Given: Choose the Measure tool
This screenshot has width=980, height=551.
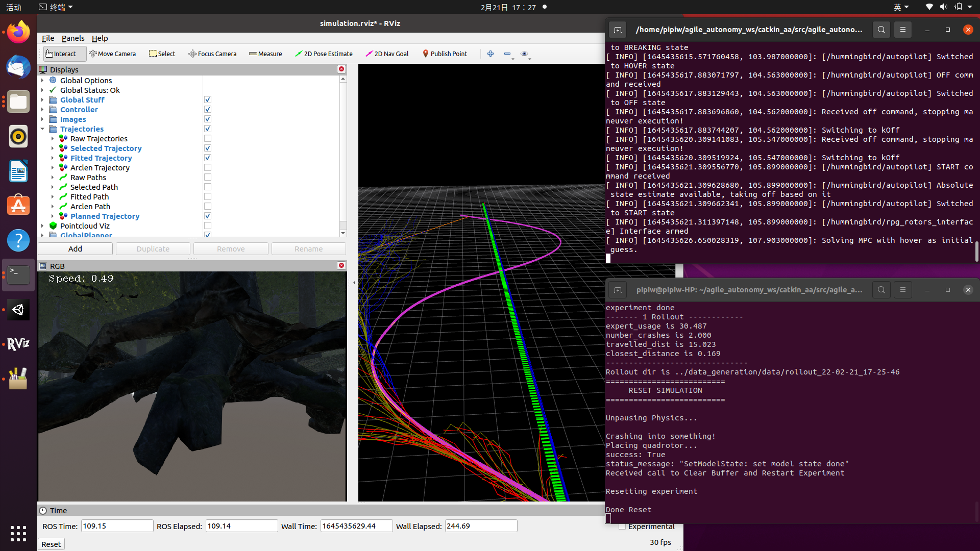Looking at the screenshot, I should pyautogui.click(x=265, y=54).
